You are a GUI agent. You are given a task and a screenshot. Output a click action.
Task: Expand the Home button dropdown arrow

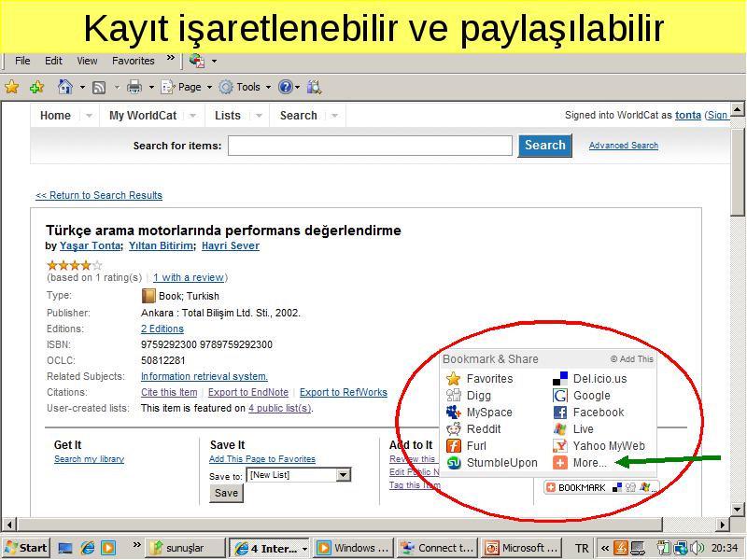pyautogui.click(x=82, y=87)
